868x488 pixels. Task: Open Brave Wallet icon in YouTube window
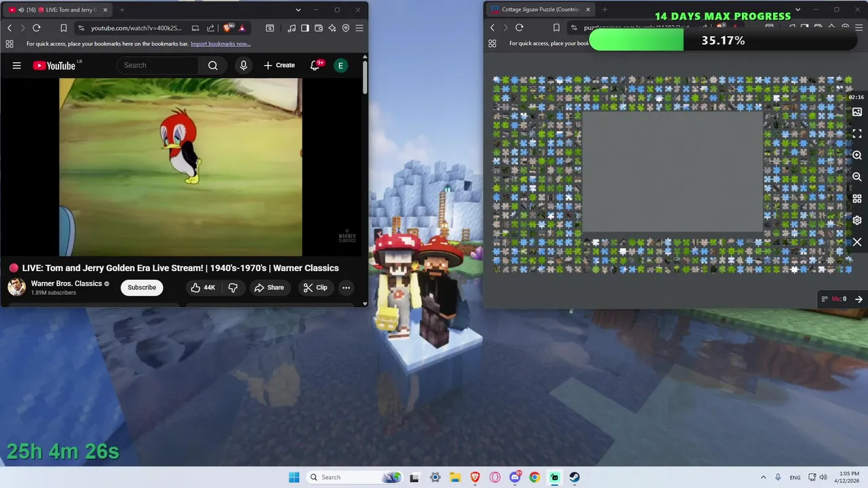[x=319, y=28]
